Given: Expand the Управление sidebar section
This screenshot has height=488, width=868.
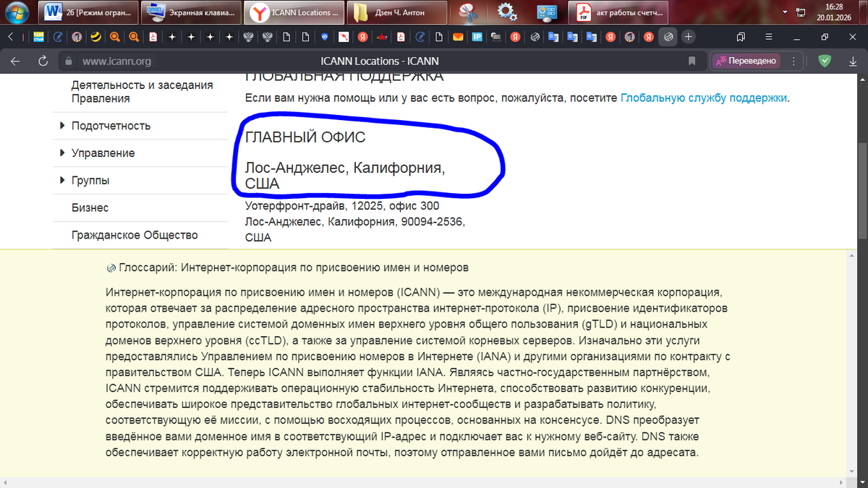Looking at the screenshot, I should [103, 153].
